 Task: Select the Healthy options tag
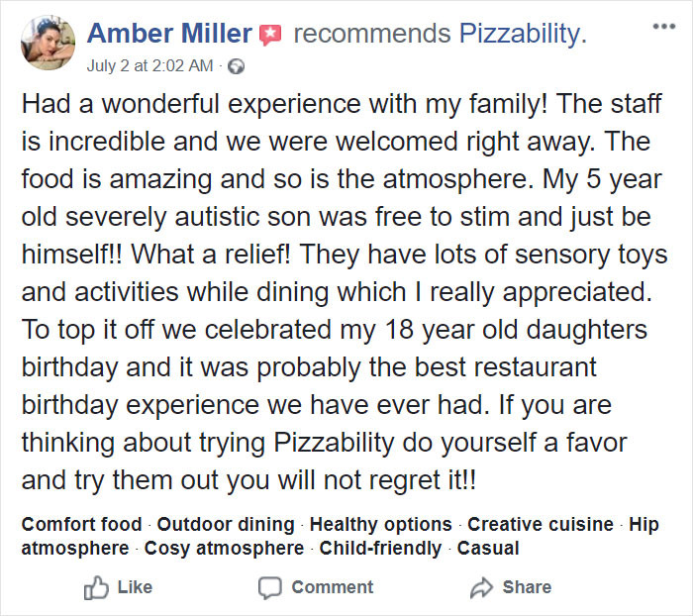(381, 525)
